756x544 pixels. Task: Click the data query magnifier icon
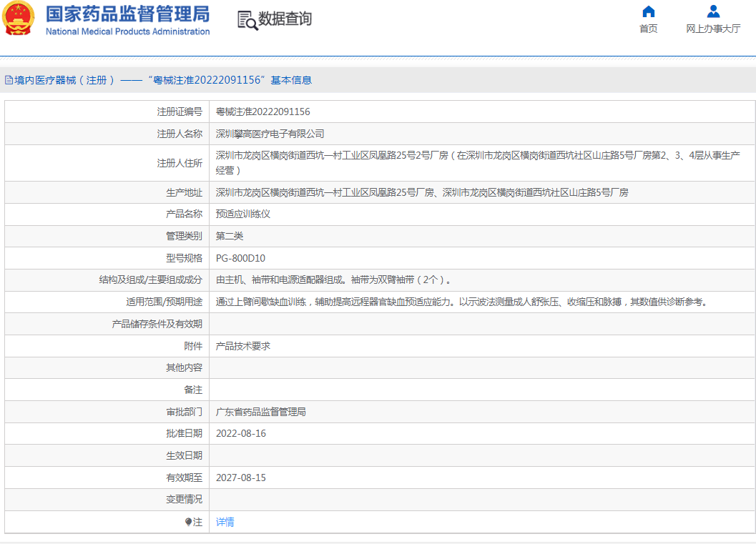pyautogui.click(x=247, y=20)
